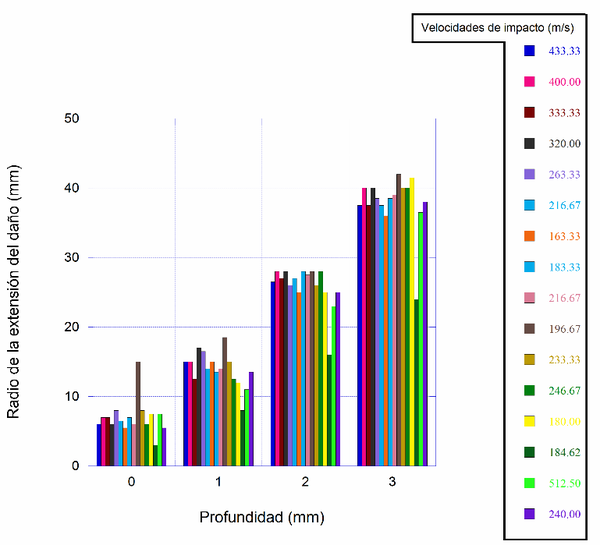Select the yellow 180.00 legend swatch

529,422
